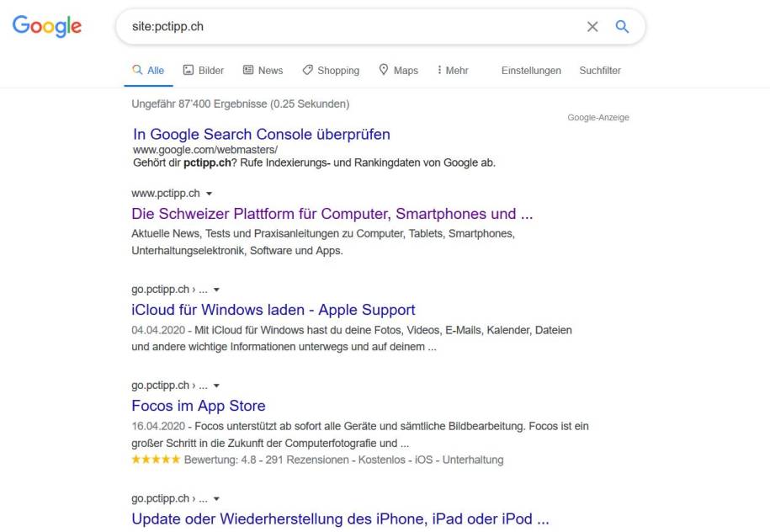This screenshot has height=532, width=770.
Task: Expand the Mehr three-dot menu
Action: [453, 71]
